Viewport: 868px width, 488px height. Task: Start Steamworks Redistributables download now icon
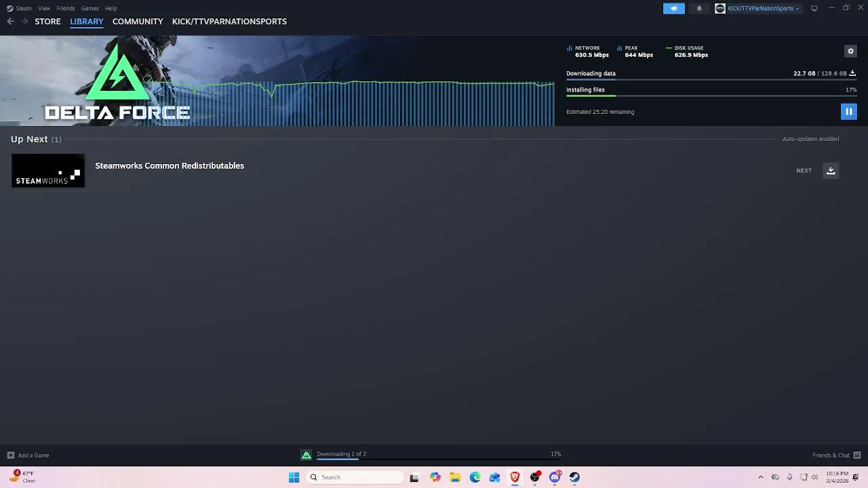tap(831, 171)
